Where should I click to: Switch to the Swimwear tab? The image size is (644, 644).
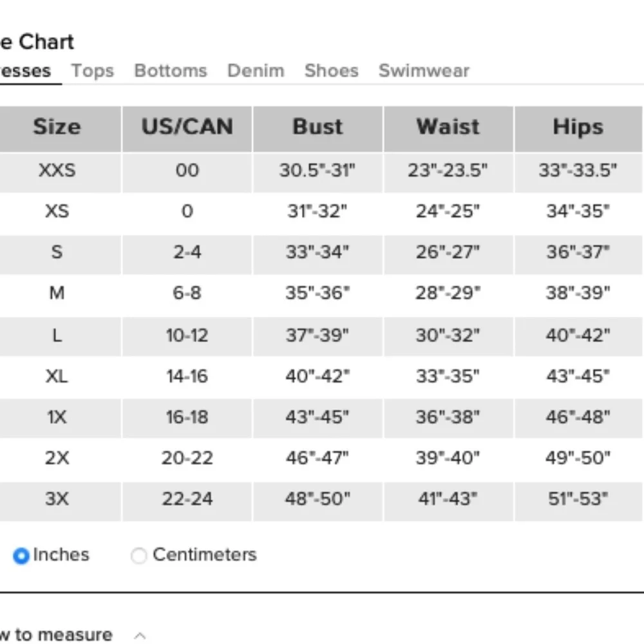click(424, 71)
